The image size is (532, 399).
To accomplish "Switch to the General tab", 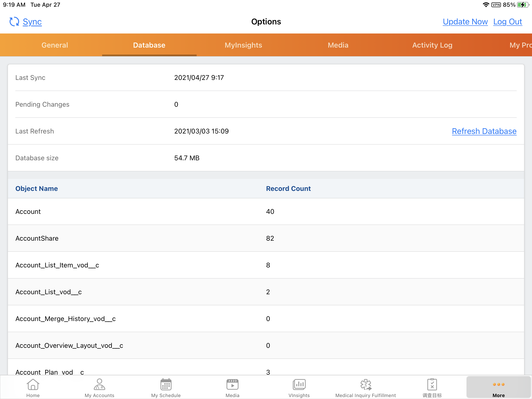I will 55,45.
